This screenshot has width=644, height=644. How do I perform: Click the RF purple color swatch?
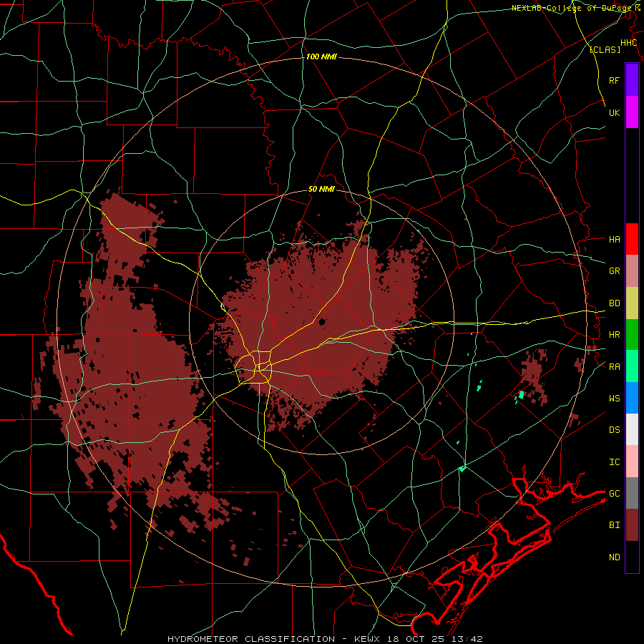[x=632, y=80]
